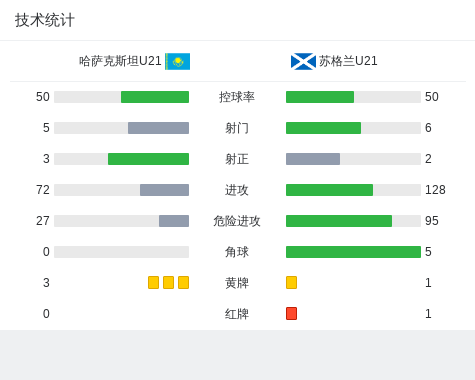Click Scotland's green possession bar
The image size is (475, 380).
tap(320, 97)
